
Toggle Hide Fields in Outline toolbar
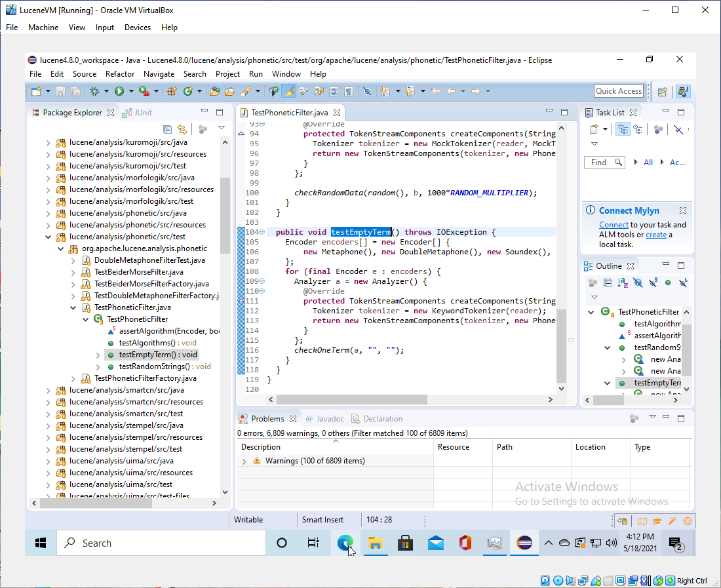[638, 283]
